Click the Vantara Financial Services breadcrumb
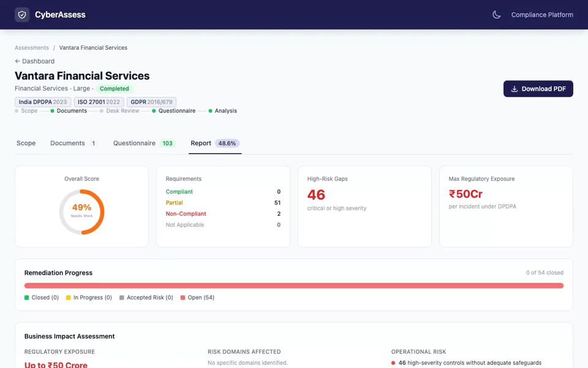 (x=93, y=48)
